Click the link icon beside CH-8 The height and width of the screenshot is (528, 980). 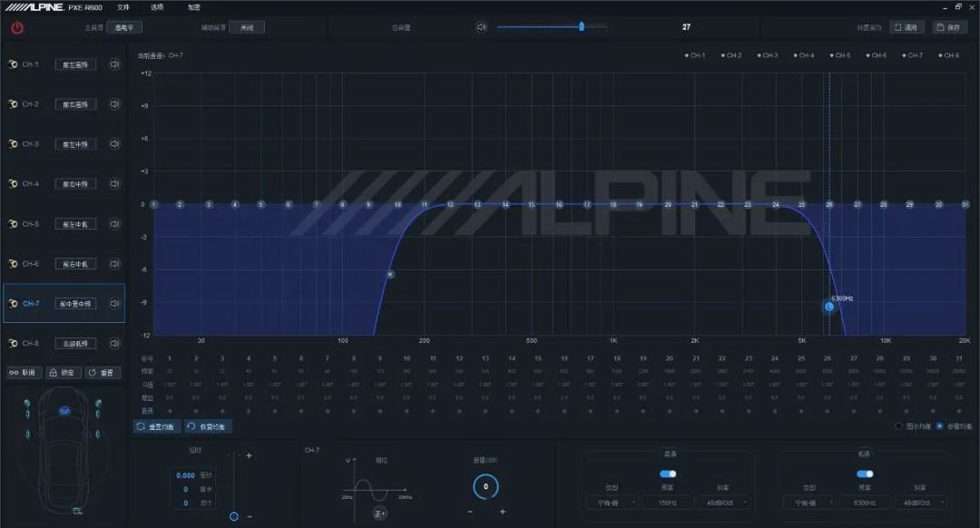tap(13, 343)
